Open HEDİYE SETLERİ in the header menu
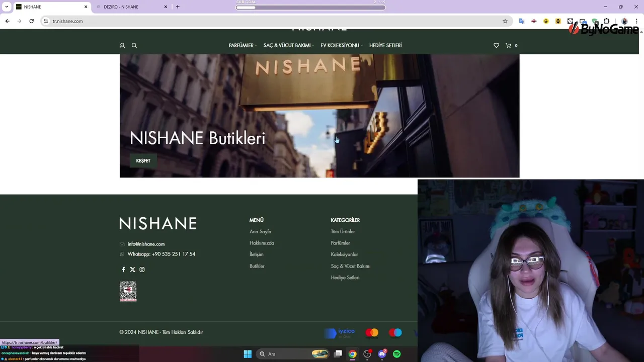The width and height of the screenshot is (644, 362). 385,45
